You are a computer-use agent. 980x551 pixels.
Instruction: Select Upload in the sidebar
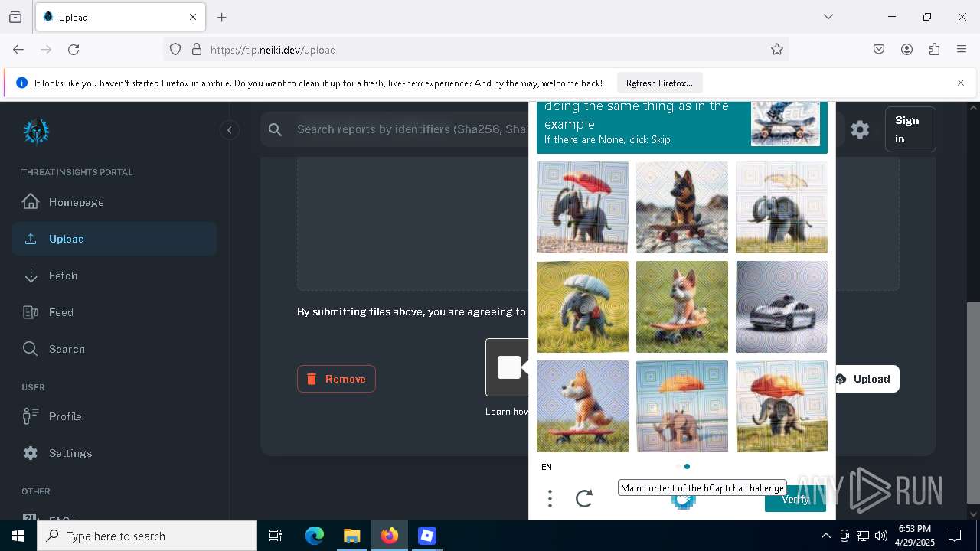coord(114,239)
